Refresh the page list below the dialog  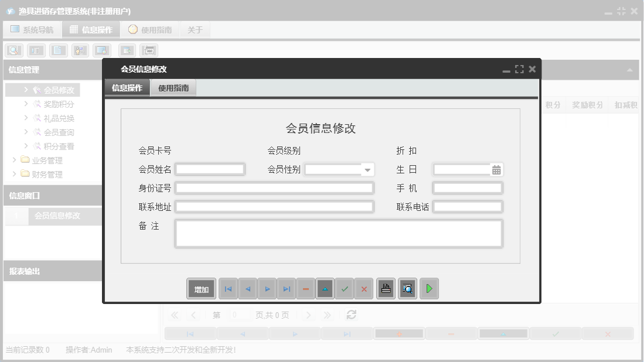point(351,315)
